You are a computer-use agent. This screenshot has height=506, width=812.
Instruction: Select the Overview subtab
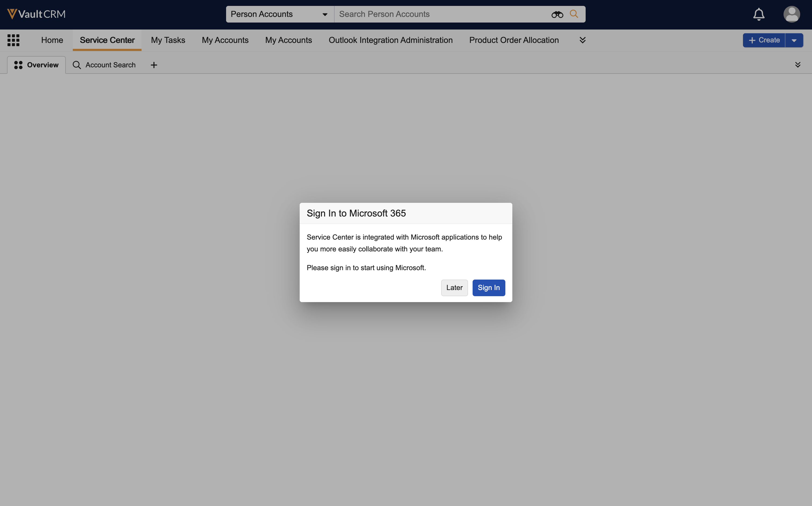tap(37, 65)
